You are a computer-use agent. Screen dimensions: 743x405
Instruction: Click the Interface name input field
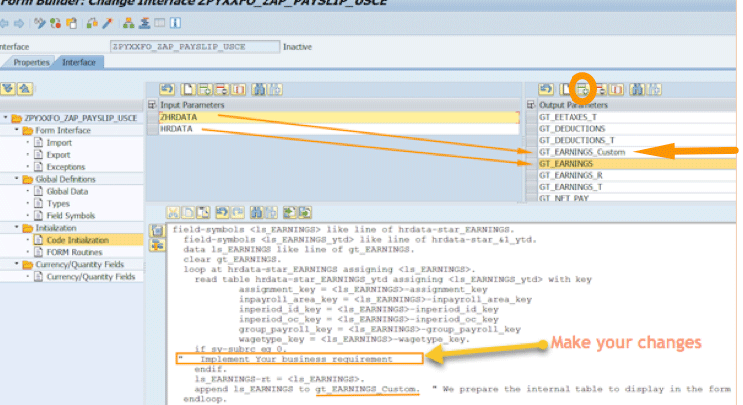[195, 47]
